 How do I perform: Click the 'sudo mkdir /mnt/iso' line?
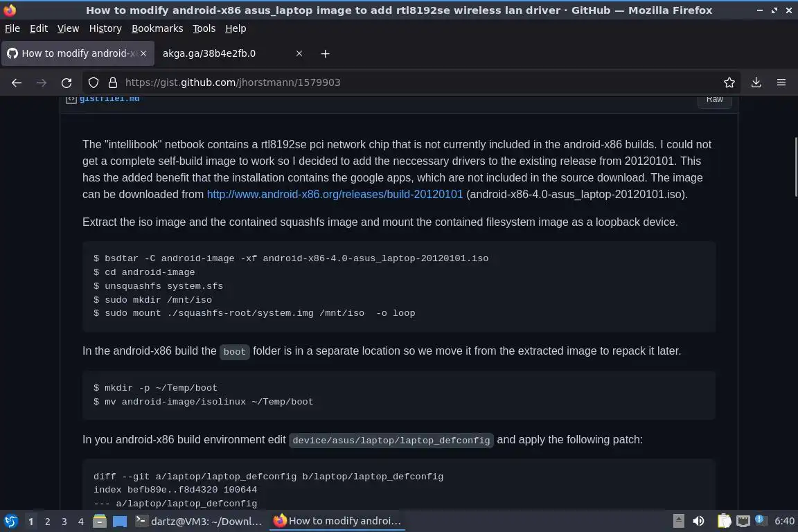click(152, 300)
